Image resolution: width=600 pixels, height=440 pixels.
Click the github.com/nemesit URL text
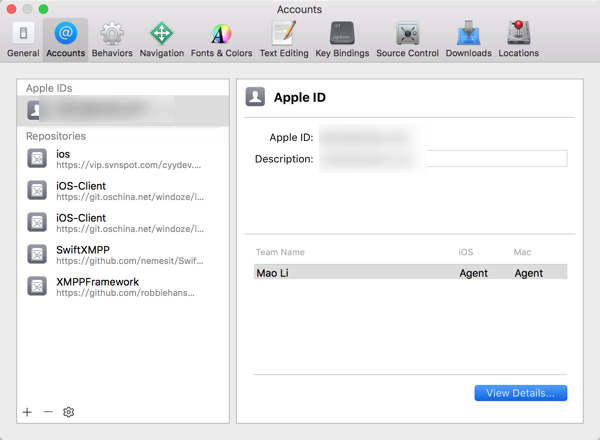pos(130,261)
